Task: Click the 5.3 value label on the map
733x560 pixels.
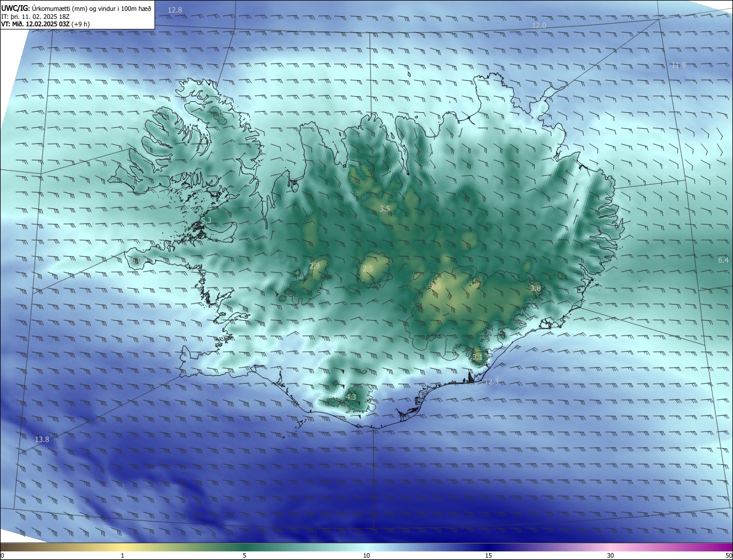Action: coord(206,220)
